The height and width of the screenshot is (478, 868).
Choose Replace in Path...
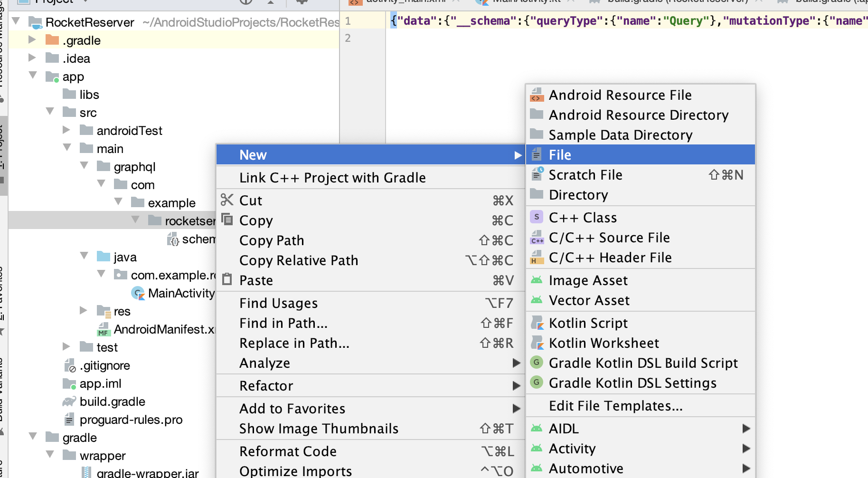370,343
